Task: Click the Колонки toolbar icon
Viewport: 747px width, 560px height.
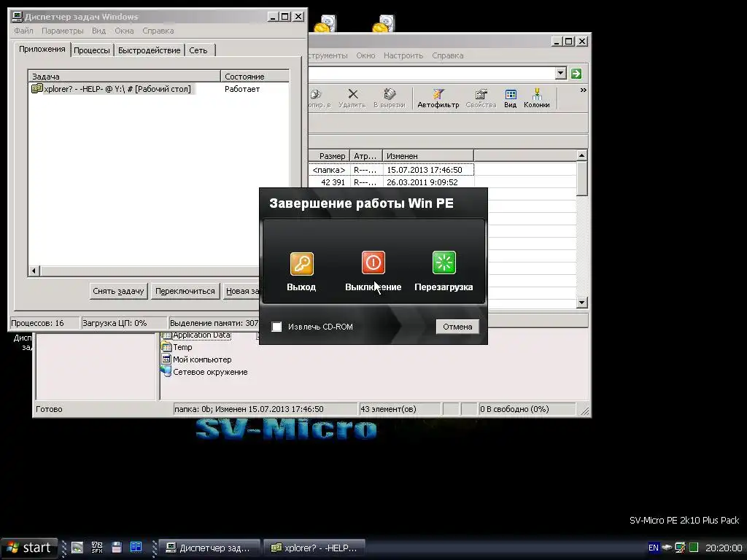Action: (x=536, y=98)
